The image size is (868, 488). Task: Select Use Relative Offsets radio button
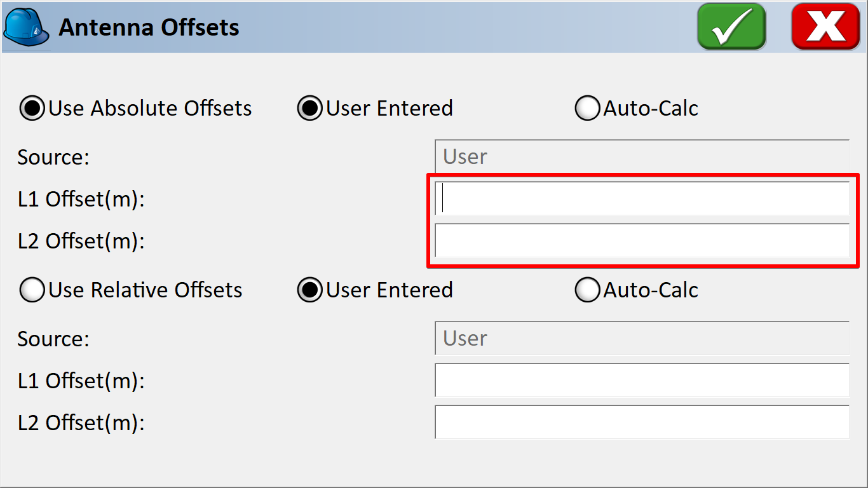pos(32,290)
